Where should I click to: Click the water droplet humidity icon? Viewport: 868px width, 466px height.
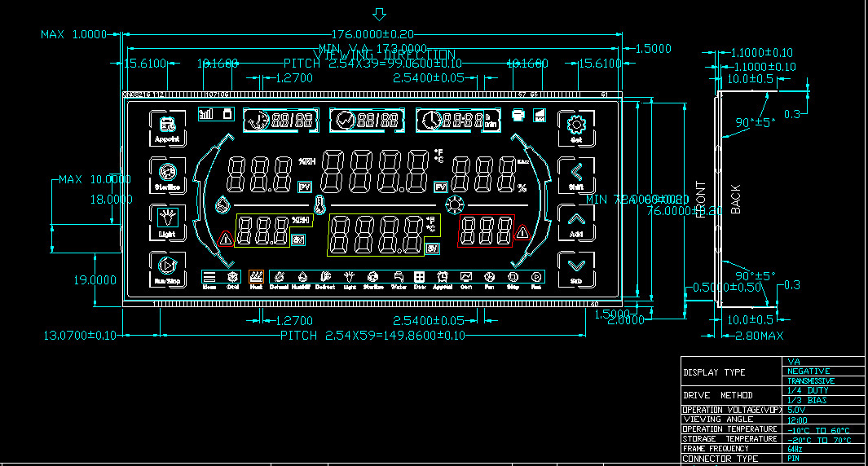coord(222,205)
